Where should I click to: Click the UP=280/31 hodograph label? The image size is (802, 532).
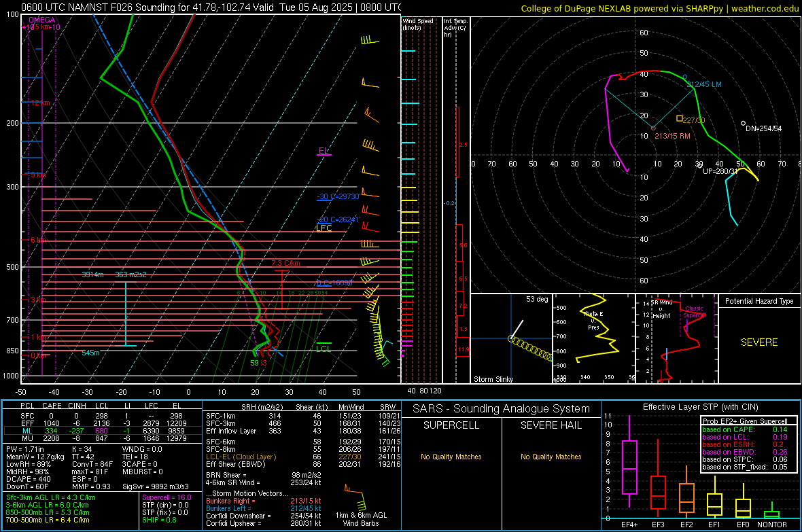[720, 171]
